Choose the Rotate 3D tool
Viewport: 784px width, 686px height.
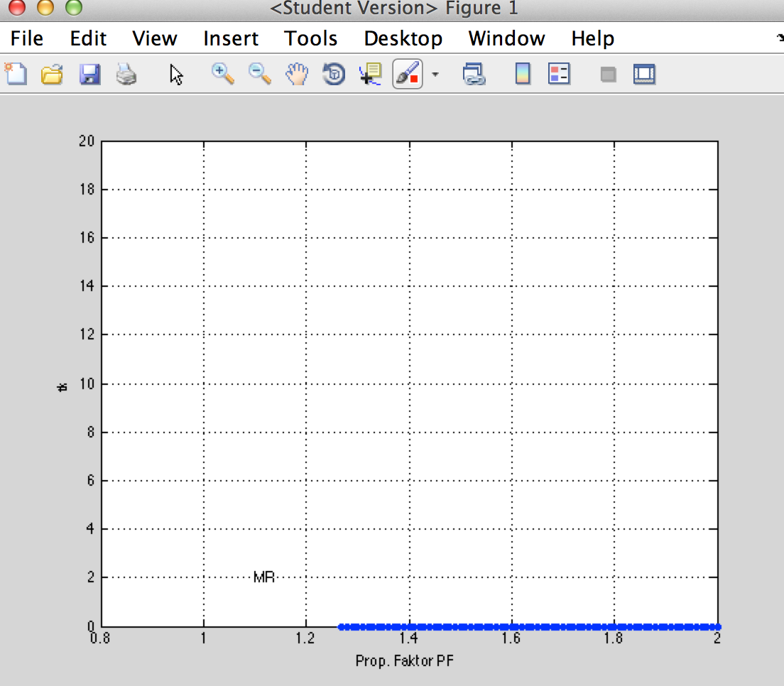click(334, 74)
